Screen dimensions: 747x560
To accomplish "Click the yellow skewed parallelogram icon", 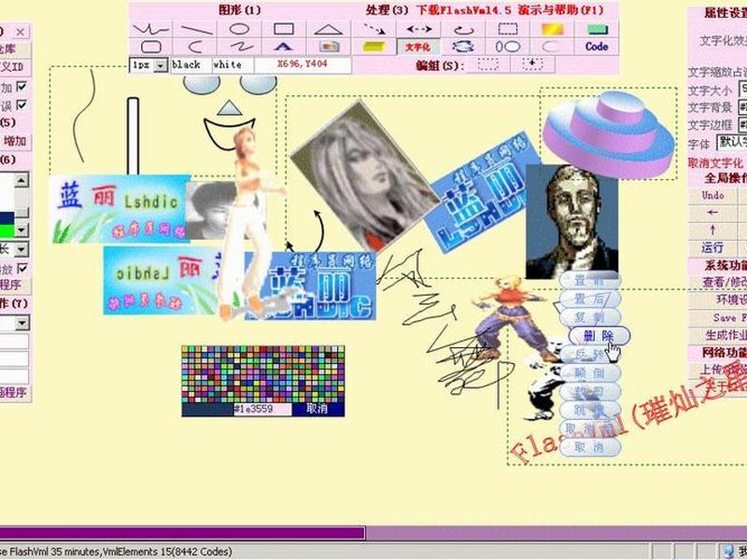I will pyautogui.click(x=374, y=47).
